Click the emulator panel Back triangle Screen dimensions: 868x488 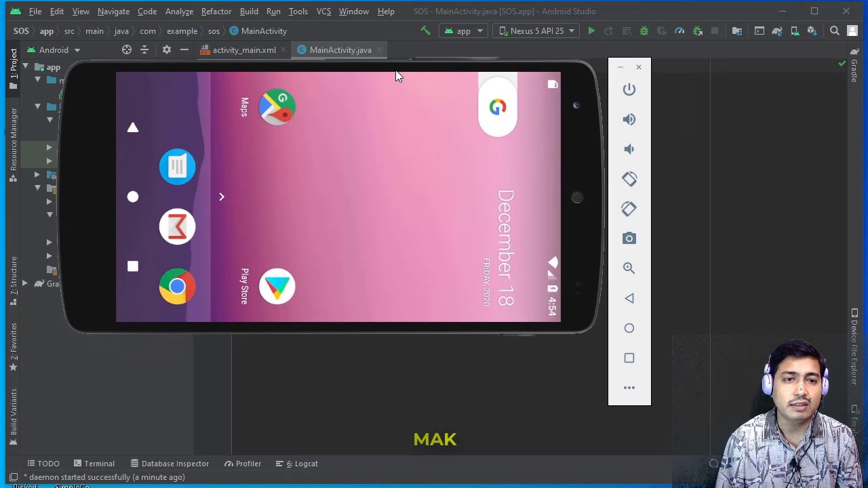click(629, 298)
